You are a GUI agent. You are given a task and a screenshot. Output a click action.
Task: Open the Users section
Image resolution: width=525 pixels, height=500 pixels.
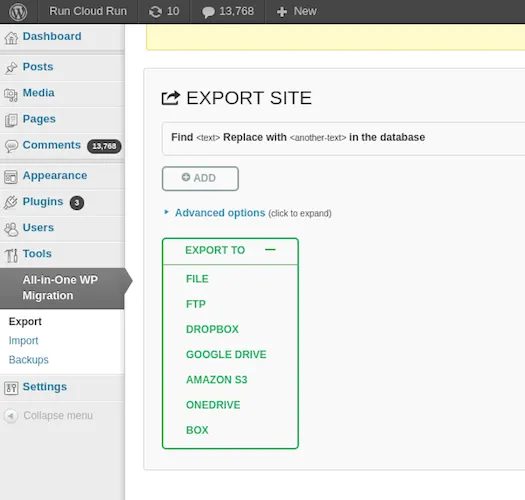(38, 227)
